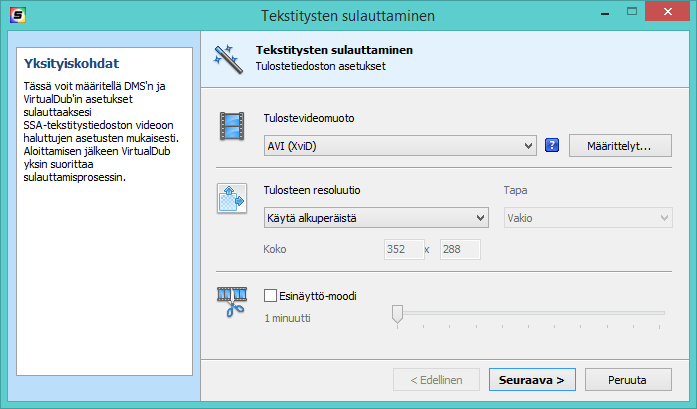Click the width field showing 352
697x409 pixels.
[402, 249]
